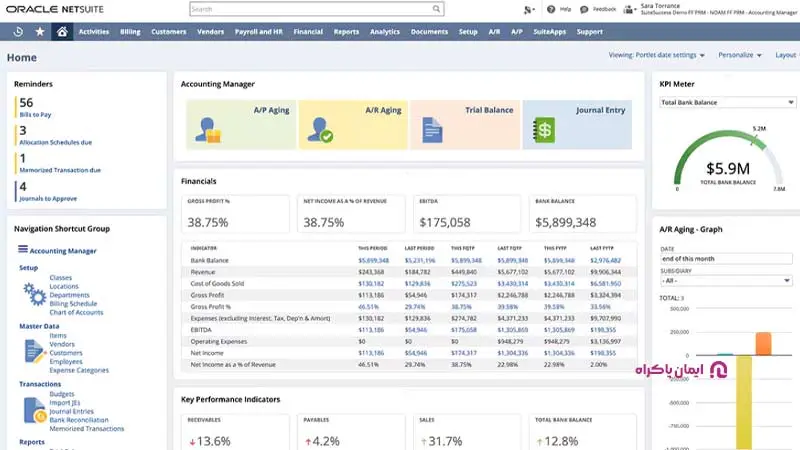Go to the Home house icon

[x=62, y=32]
